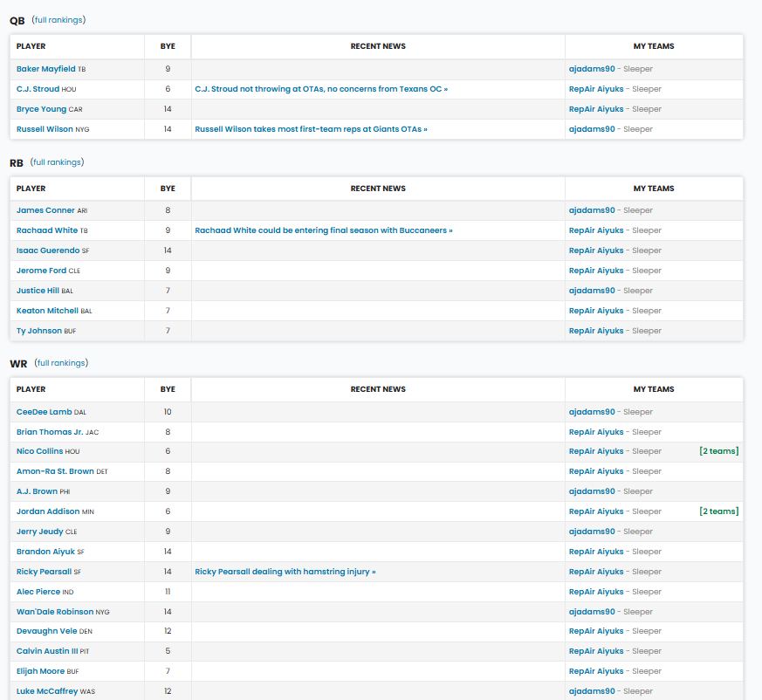Open Alec Pierce player page
762x700 pixels.
[38, 592]
